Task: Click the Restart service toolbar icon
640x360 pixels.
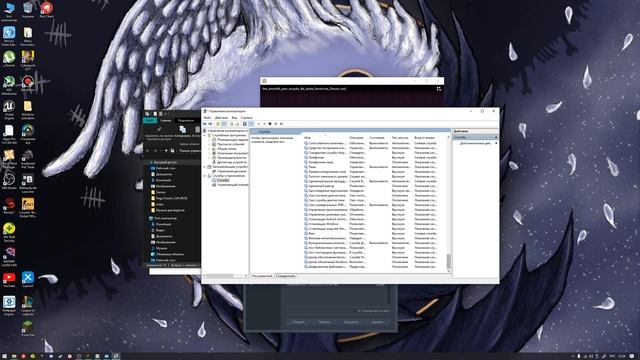Action: (x=281, y=124)
